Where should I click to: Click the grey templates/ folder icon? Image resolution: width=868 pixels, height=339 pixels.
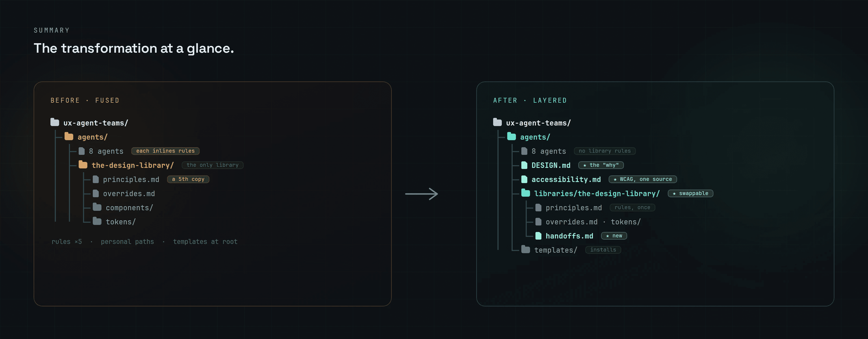526,250
